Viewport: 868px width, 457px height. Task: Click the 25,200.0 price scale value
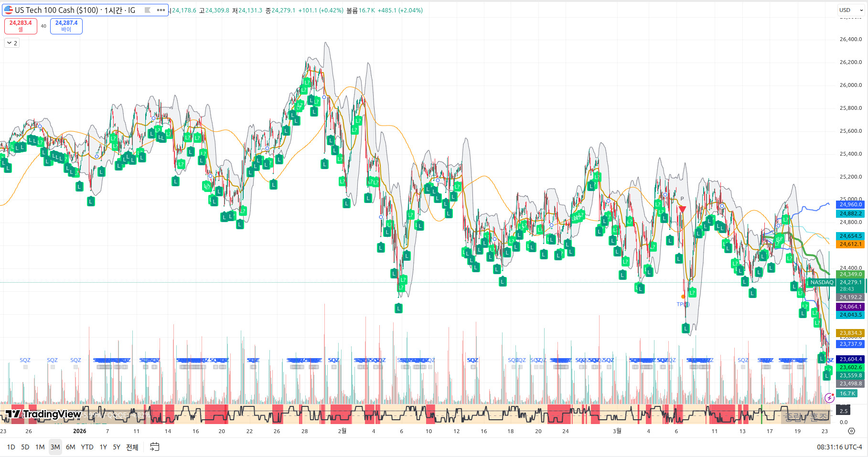point(851,177)
